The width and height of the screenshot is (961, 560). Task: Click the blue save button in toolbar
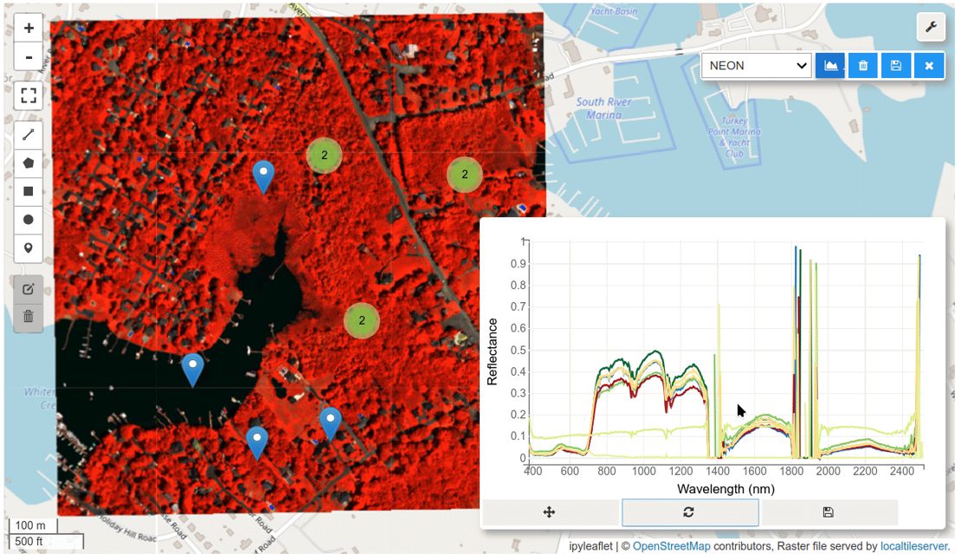click(896, 66)
